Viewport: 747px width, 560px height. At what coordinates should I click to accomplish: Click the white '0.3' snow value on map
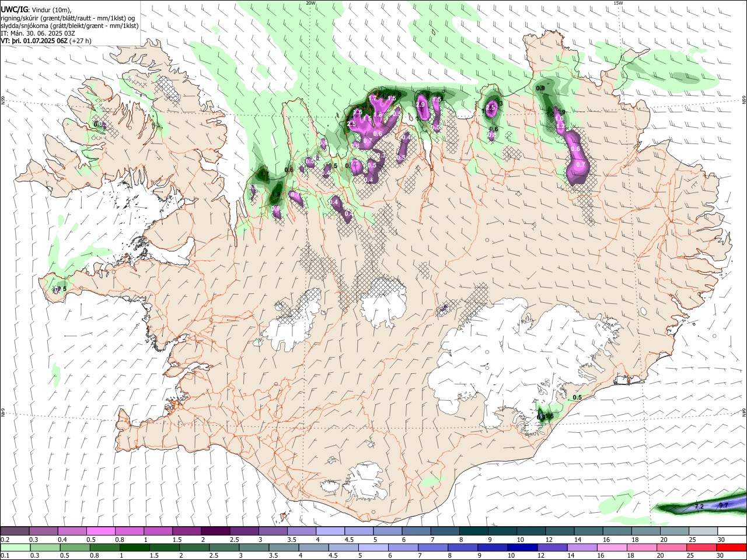click(x=381, y=156)
